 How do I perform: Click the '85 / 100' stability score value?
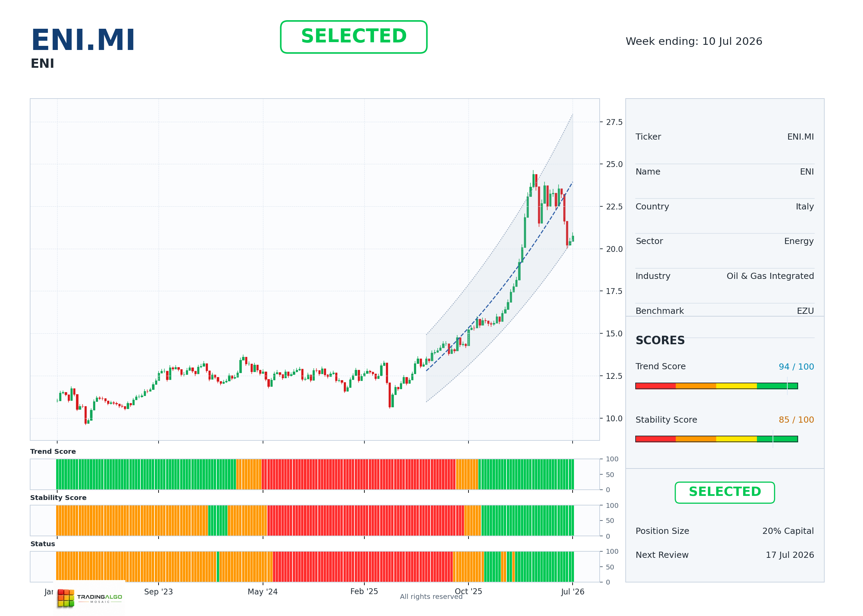(796, 420)
